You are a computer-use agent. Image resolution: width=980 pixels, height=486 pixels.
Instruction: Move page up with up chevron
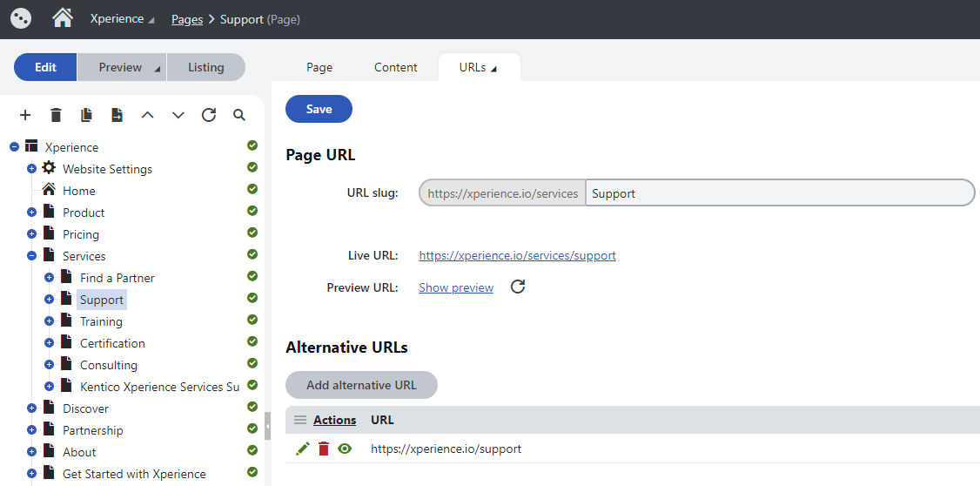147,115
